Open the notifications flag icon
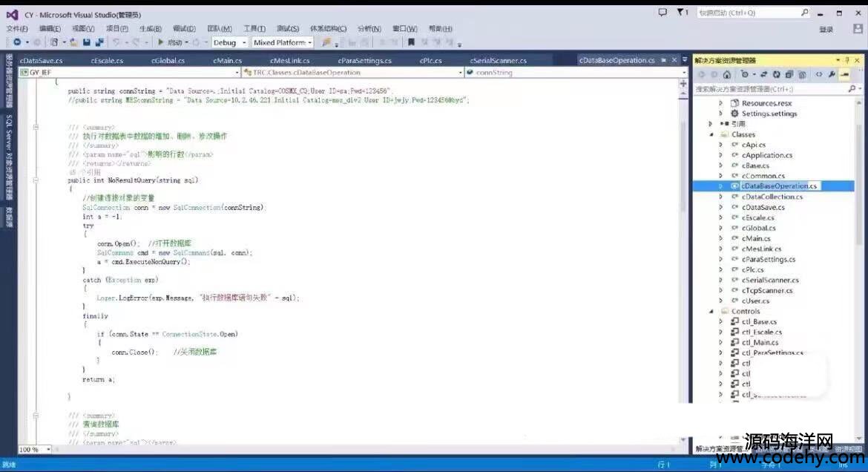Screen dimensions: 868x472 click(681, 12)
